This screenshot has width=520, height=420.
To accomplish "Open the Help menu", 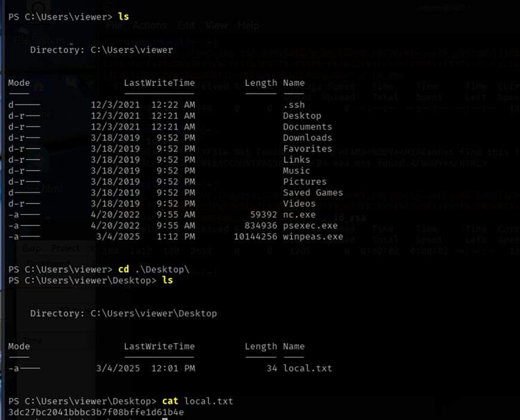I will [x=248, y=26].
